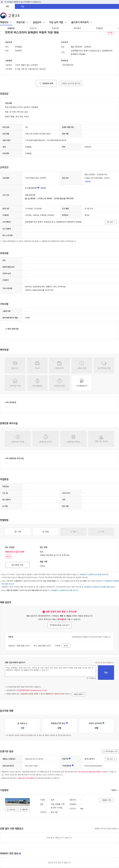Switch to the 기업 tab

click(22, 6)
